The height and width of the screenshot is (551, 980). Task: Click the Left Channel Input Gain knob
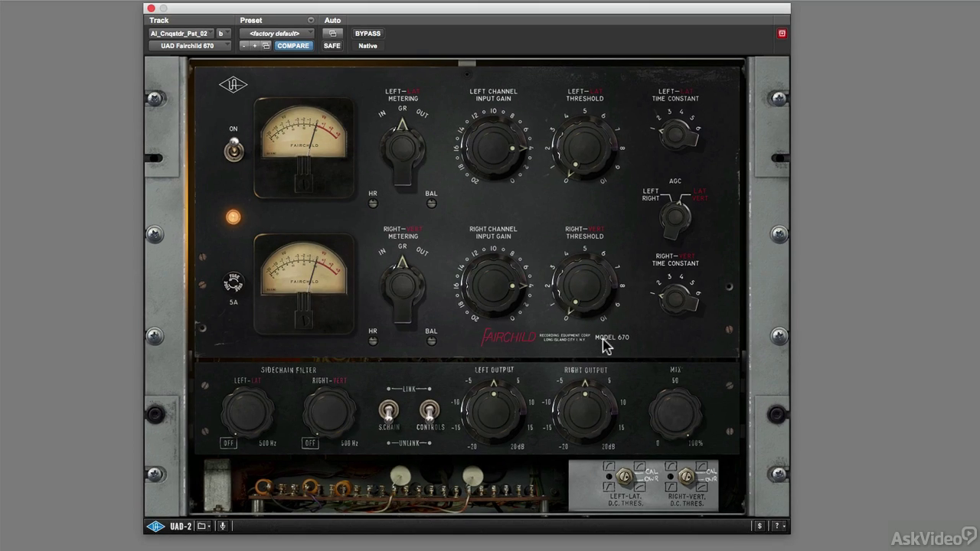pos(493,148)
